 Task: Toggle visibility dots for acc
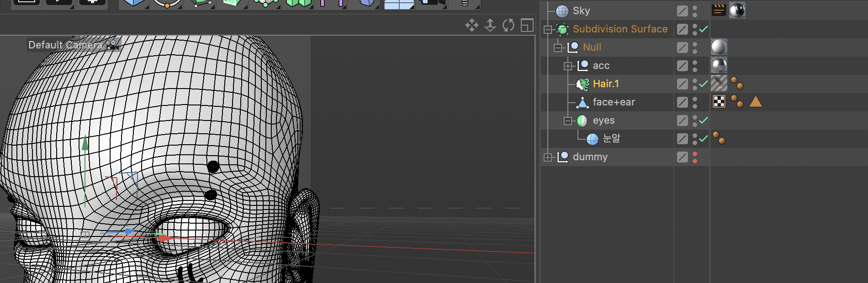click(x=695, y=66)
